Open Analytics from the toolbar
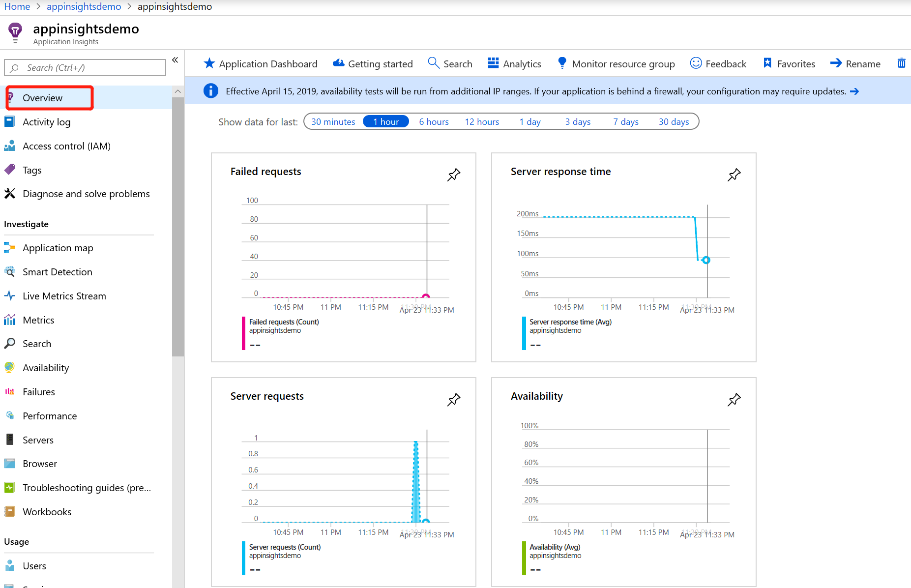The height and width of the screenshot is (588, 911). tap(514, 63)
